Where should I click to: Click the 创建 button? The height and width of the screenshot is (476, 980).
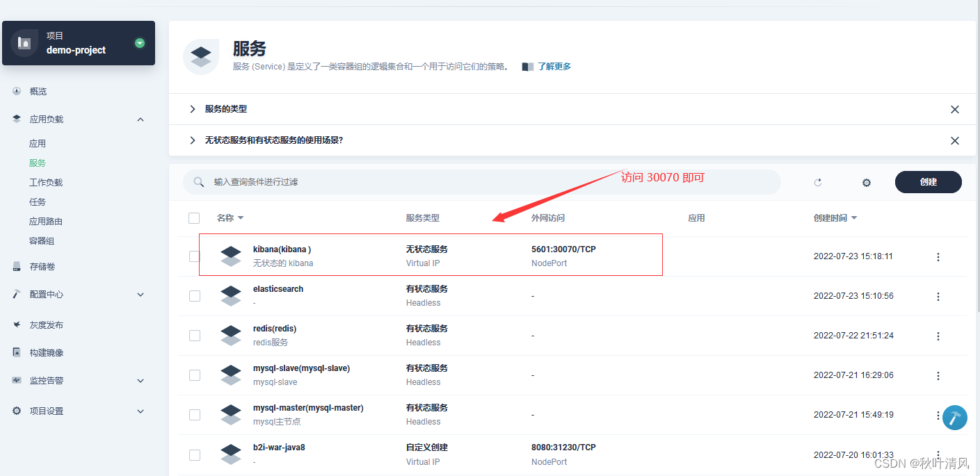928,182
